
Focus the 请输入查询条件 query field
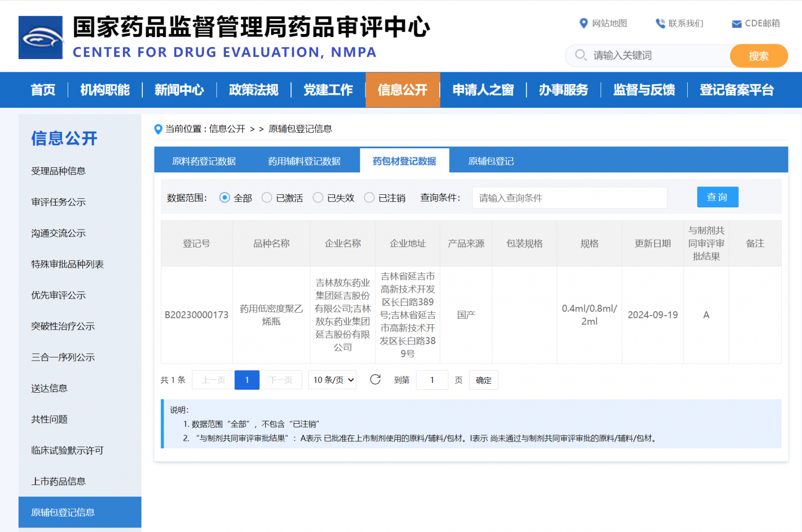pos(569,198)
